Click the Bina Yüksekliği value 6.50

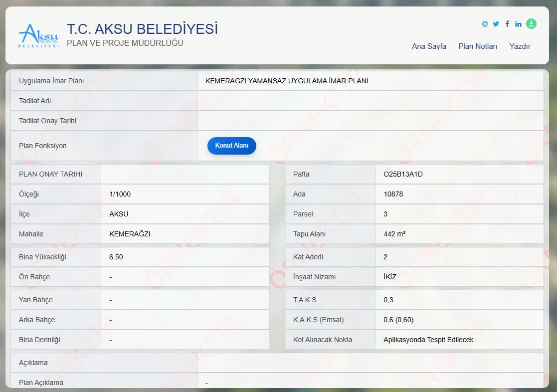tap(116, 257)
